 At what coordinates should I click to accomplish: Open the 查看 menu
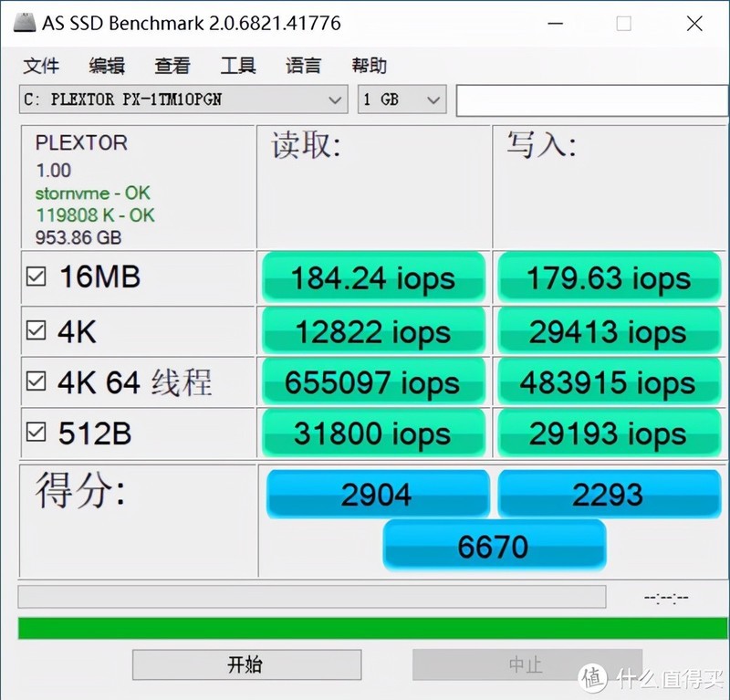[172, 66]
